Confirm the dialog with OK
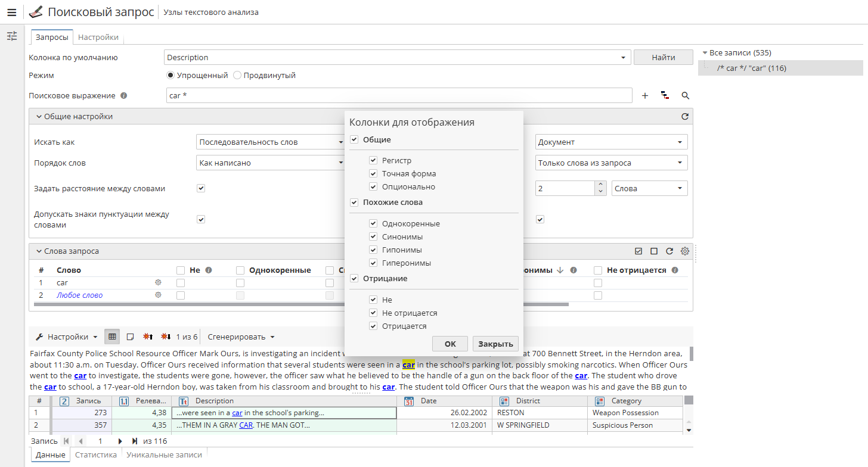Screen dimensions: 868x467 [x=450, y=344]
